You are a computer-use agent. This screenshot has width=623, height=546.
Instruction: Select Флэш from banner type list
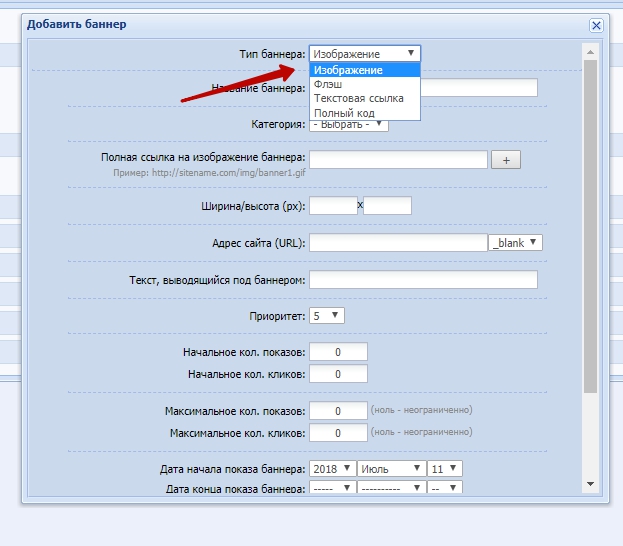coord(328,85)
